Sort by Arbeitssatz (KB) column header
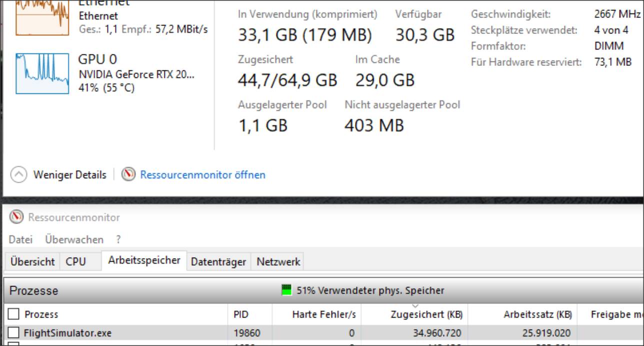The image size is (644, 346). pyautogui.click(x=537, y=315)
